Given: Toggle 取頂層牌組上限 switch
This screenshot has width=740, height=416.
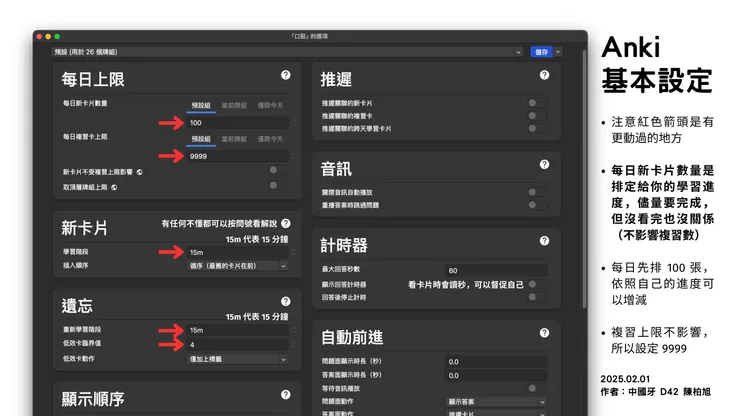Looking at the screenshot, I should pos(277,186).
